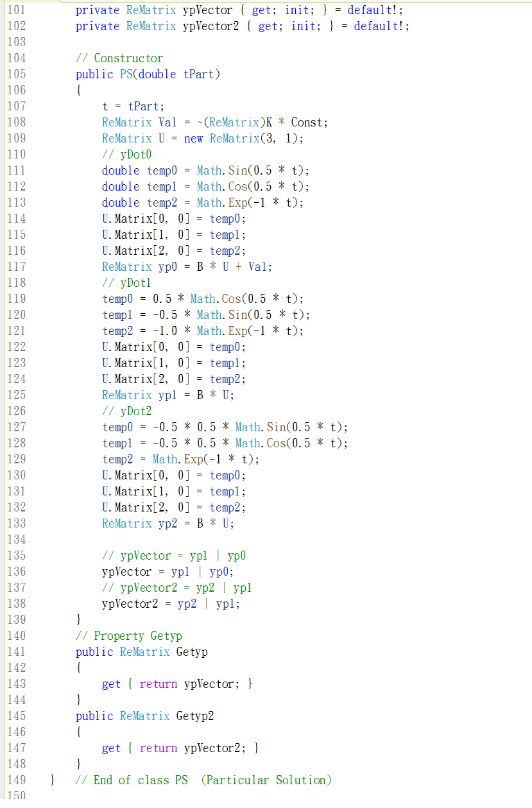
Task: Click the '// Constructor' comment
Action: (x=119, y=58)
